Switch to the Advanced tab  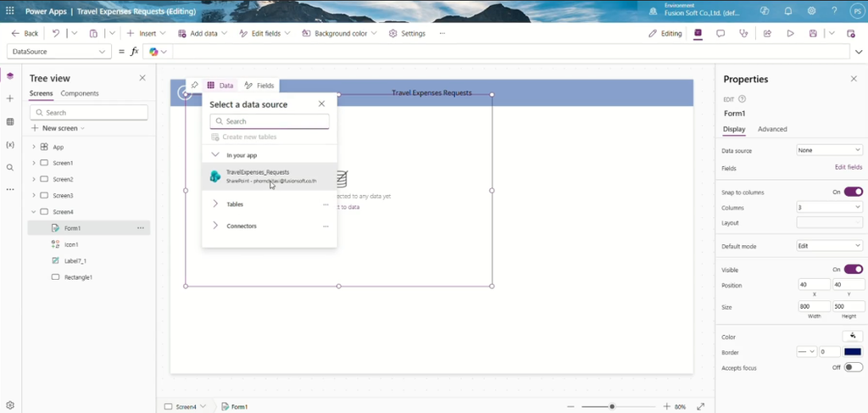click(x=772, y=129)
